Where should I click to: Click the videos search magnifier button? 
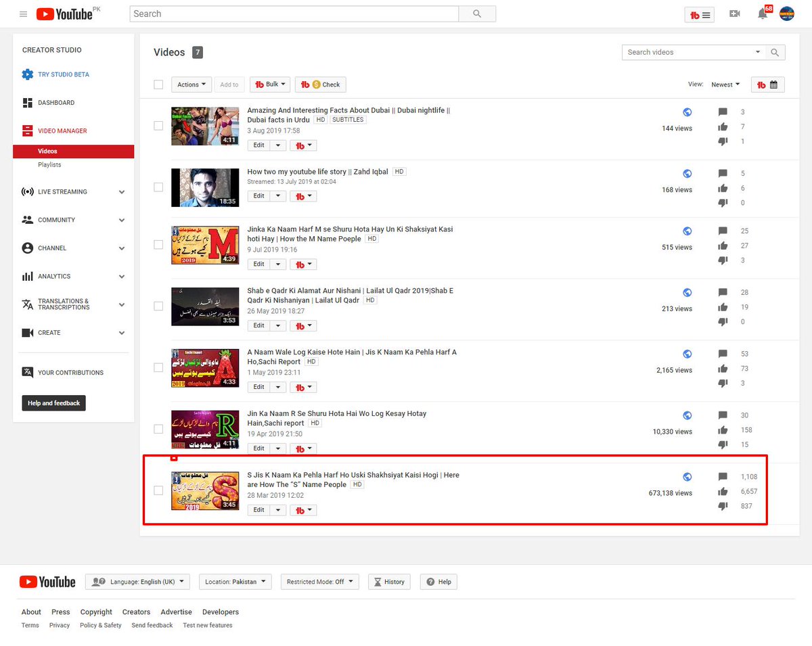[775, 52]
